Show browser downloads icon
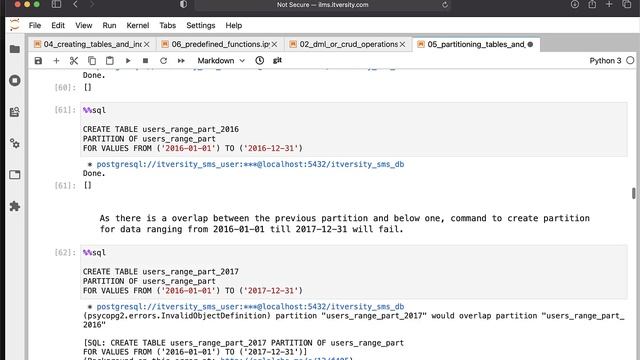 [x=575, y=4]
